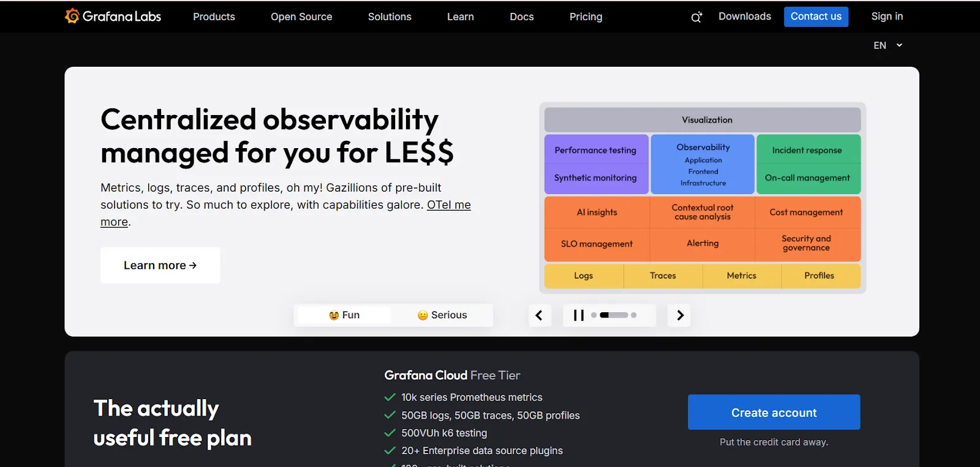Click "Infrastructure" under Observability

point(703,183)
